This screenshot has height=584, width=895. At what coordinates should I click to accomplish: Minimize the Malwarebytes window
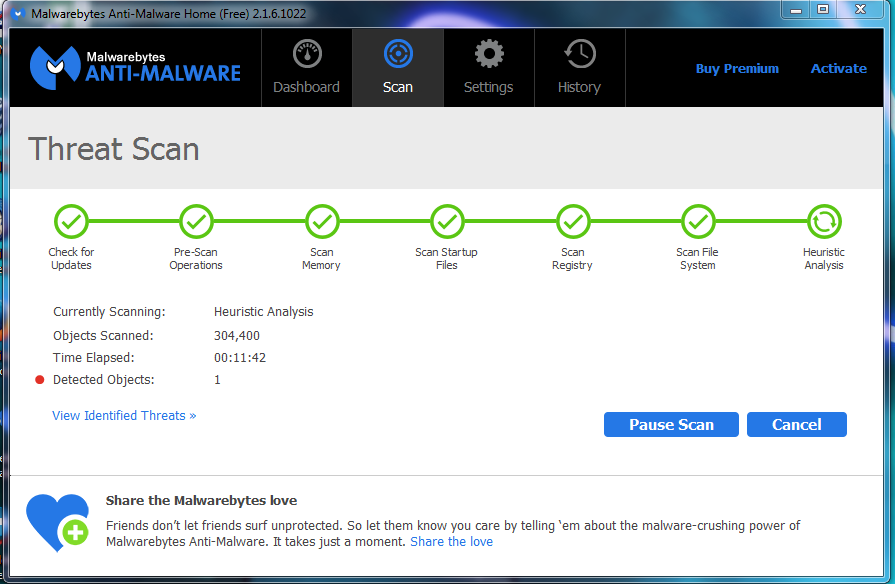coord(796,9)
